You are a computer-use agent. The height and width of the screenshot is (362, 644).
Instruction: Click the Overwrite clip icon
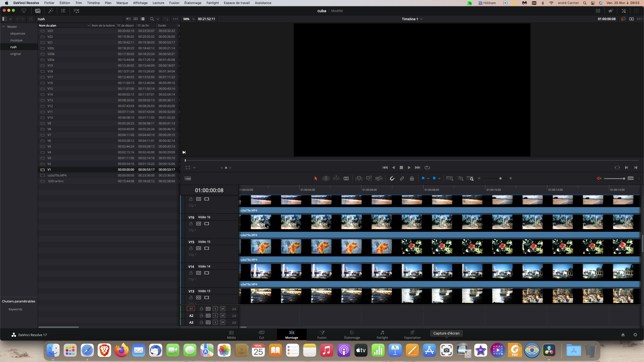pyautogui.click(x=369, y=178)
